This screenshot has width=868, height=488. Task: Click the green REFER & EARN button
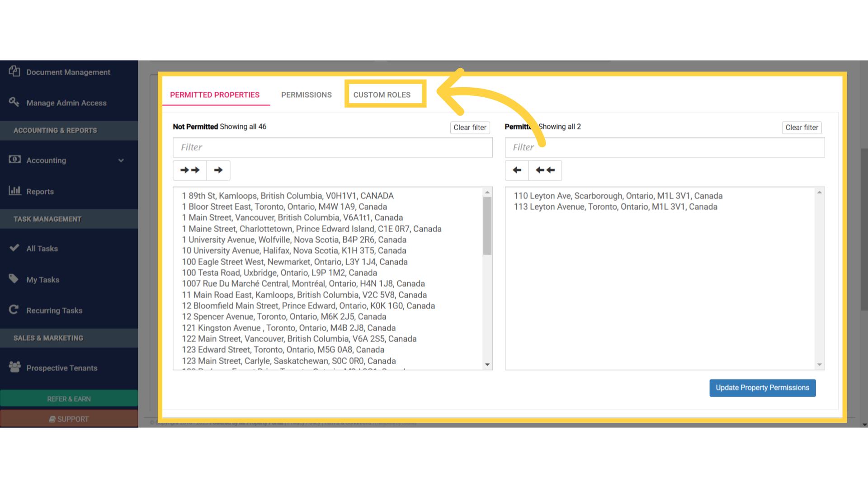tap(69, 399)
